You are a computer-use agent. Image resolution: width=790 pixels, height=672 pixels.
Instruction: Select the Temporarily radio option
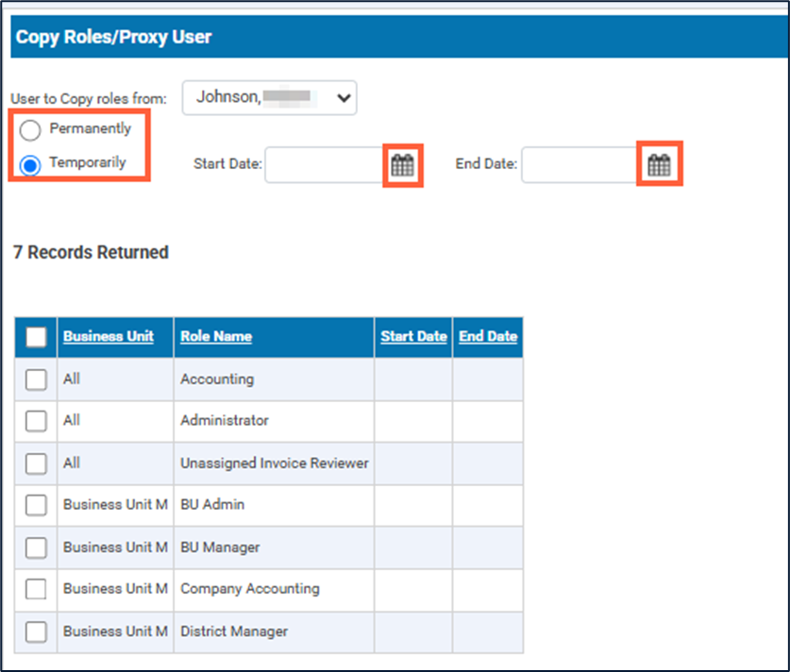coord(30,165)
